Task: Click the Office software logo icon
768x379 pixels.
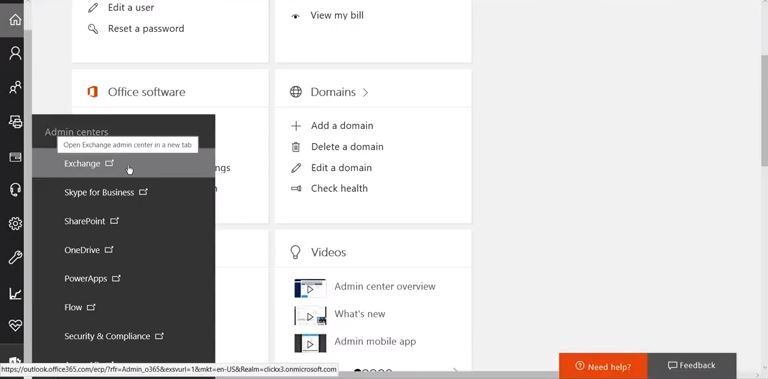Action: point(93,92)
